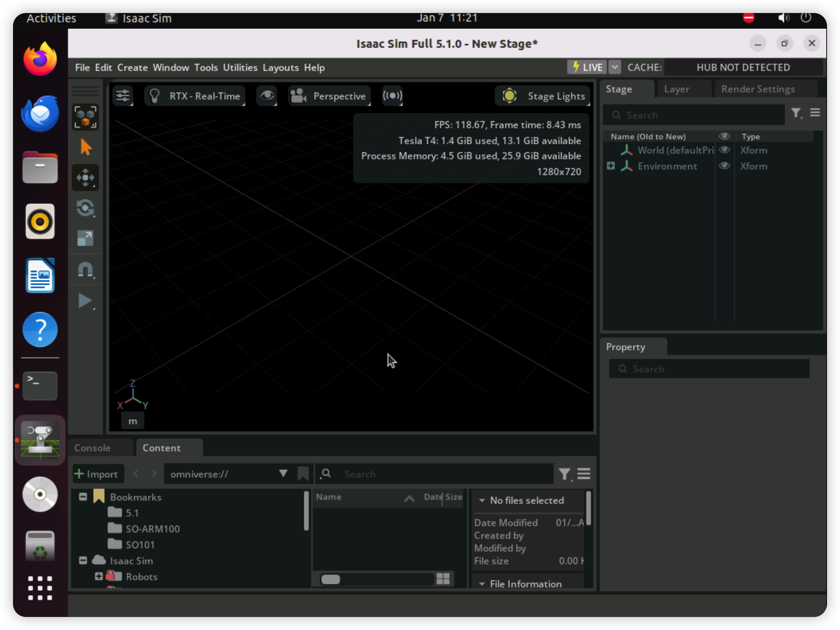Switch to the Render Settings tab
This screenshot has width=840, height=630.
pyautogui.click(x=758, y=89)
